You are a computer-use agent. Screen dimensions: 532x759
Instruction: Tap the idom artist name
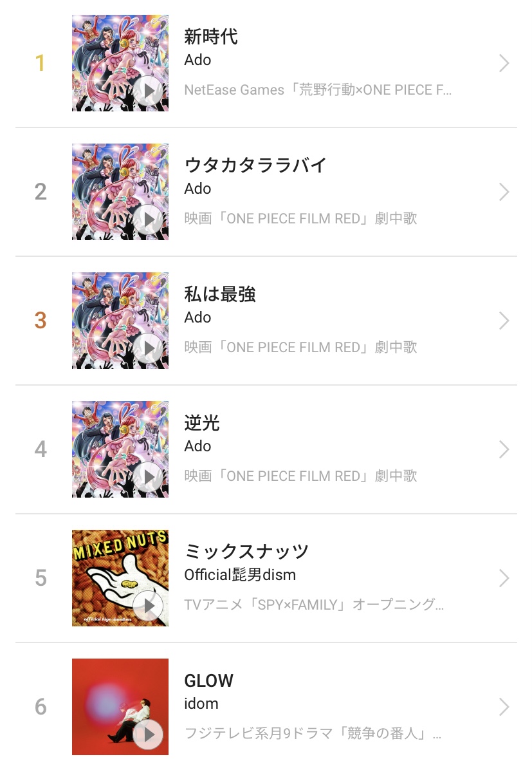[x=201, y=704]
